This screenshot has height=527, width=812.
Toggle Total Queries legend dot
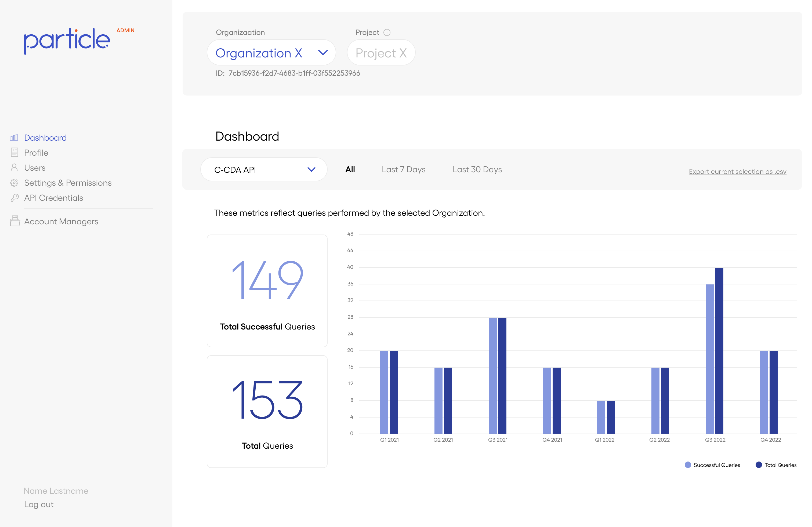[x=759, y=465]
